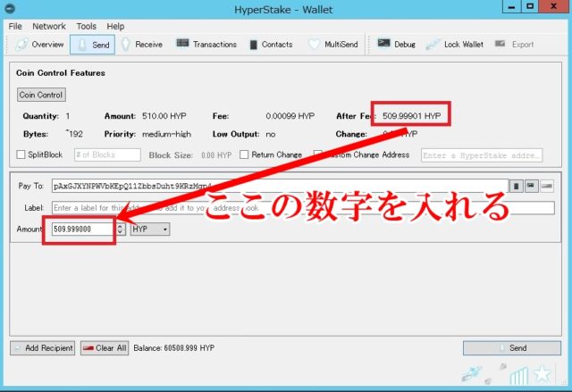
Task: Click the window icon in title bar
Action: (10, 8)
